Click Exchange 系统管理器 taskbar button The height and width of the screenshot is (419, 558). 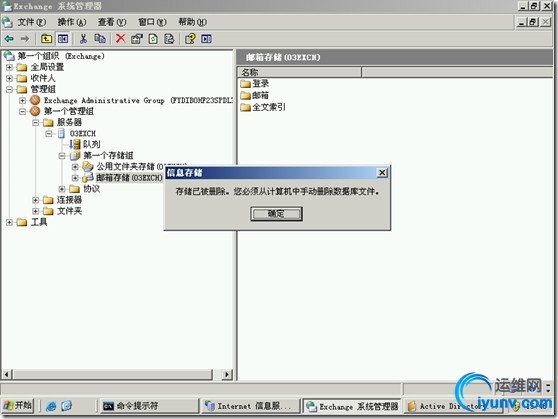352,406
